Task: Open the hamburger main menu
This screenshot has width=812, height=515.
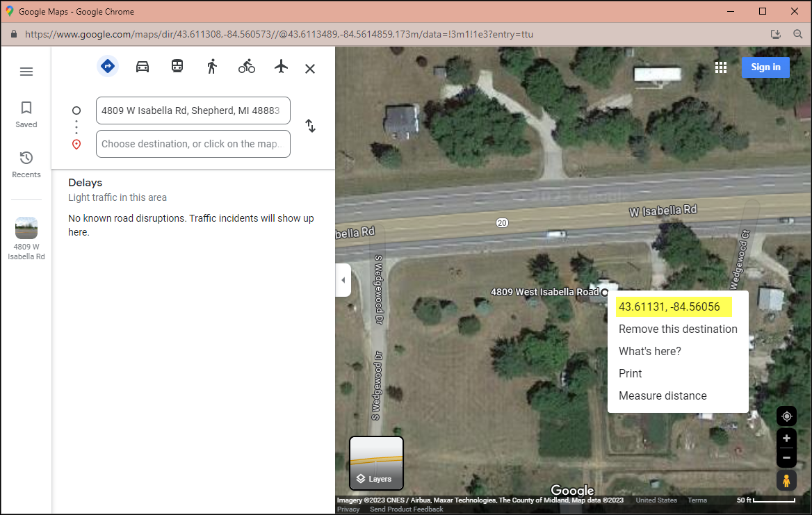Action: 26,72
